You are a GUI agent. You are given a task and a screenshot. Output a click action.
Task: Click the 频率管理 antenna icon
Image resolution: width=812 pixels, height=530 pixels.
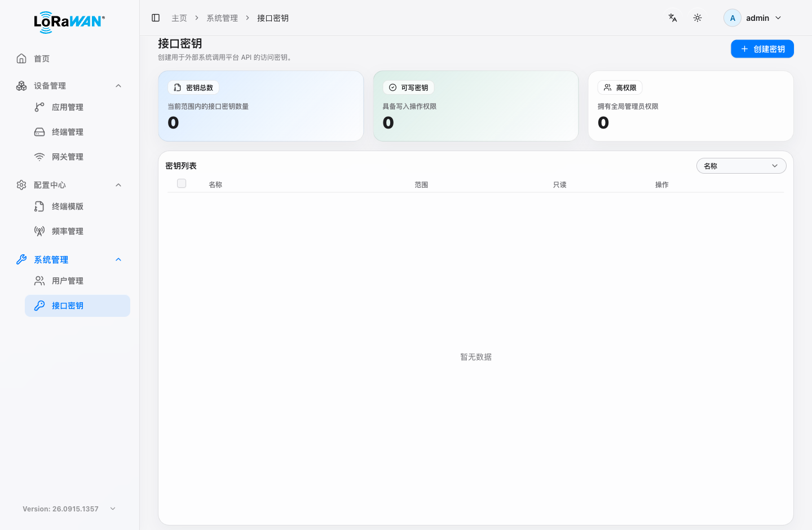click(x=39, y=231)
